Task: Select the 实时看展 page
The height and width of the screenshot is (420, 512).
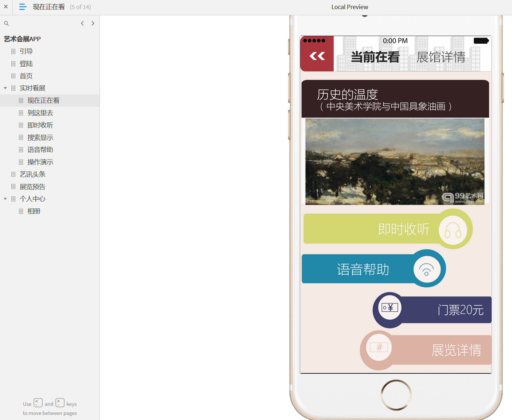Action: [x=32, y=88]
